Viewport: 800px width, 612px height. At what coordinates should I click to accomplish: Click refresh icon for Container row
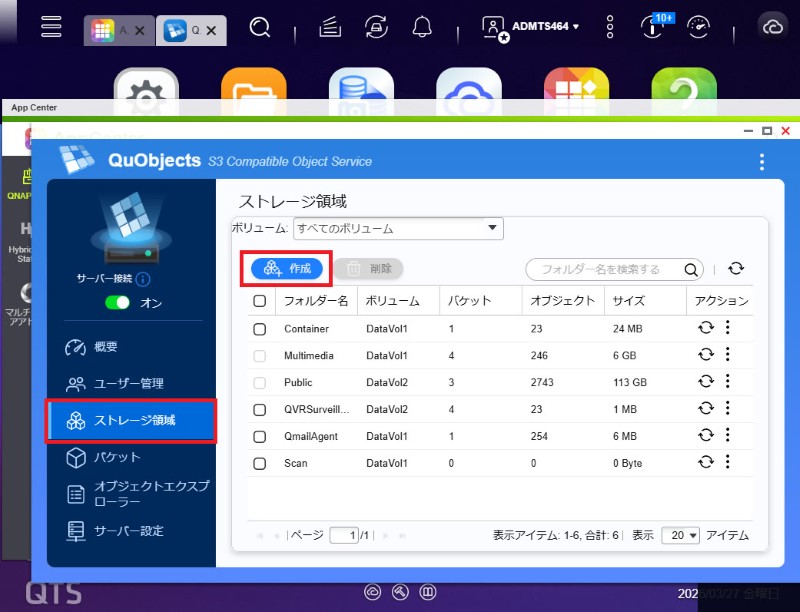click(706, 328)
